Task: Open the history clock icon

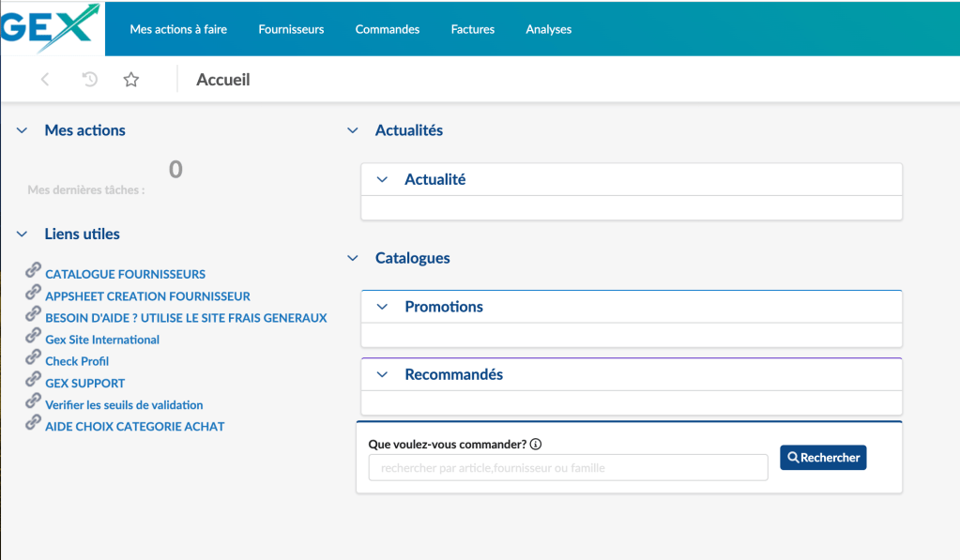Action: coord(90,81)
